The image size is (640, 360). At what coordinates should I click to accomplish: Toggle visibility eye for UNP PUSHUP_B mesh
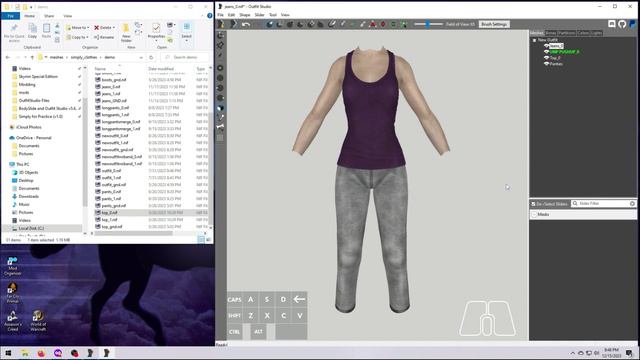[x=547, y=52]
